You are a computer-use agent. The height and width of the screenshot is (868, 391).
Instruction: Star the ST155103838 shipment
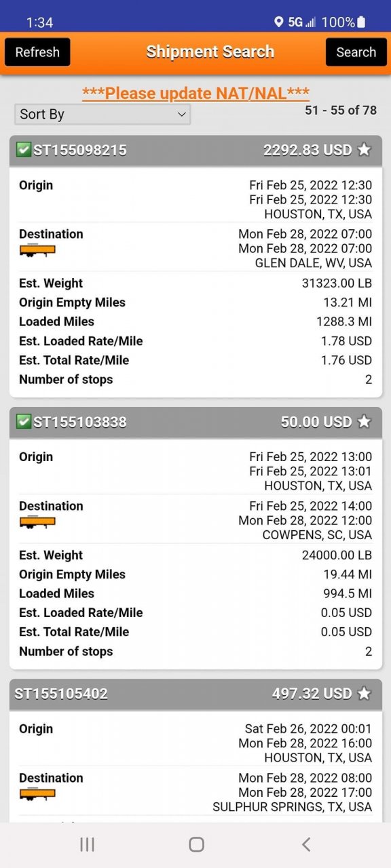tap(365, 422)
